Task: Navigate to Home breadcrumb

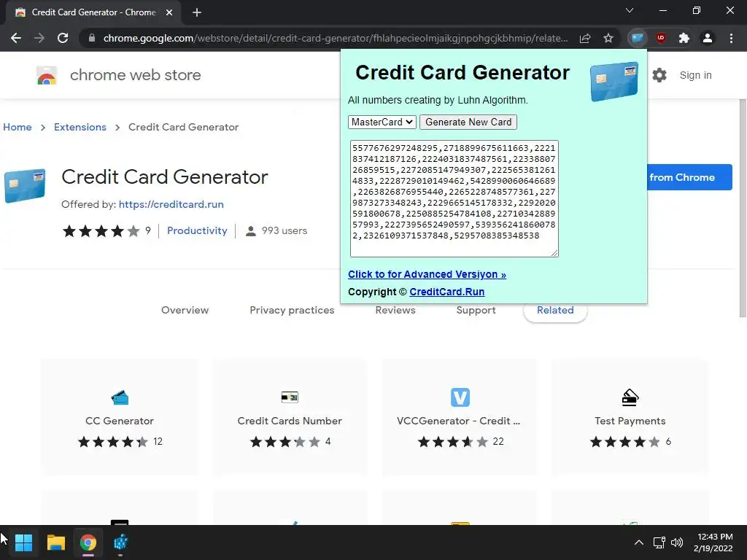Action: pyautogui.click(x=18, y=127)
